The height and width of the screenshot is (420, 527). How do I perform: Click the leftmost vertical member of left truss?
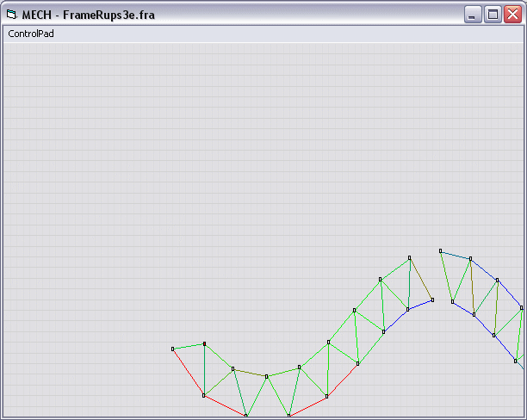tap(204, 370)
